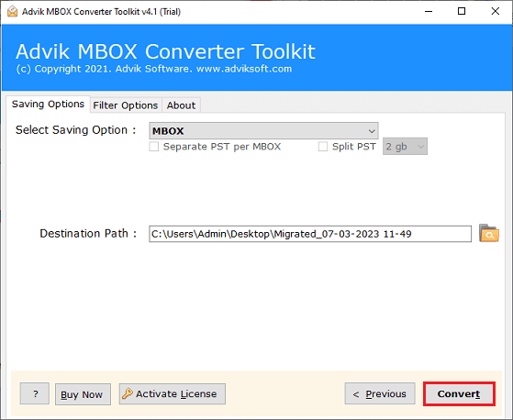Minimize the Advik MBOX Converter window
The image size is (513, 420).
[x=429, y=11]
